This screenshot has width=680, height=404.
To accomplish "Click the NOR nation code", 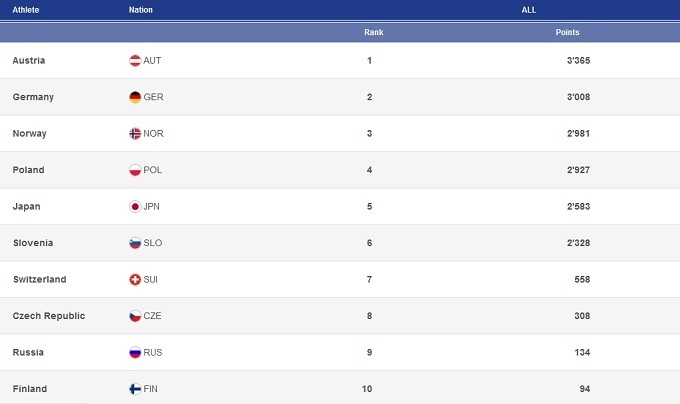I will click(153, 134).
